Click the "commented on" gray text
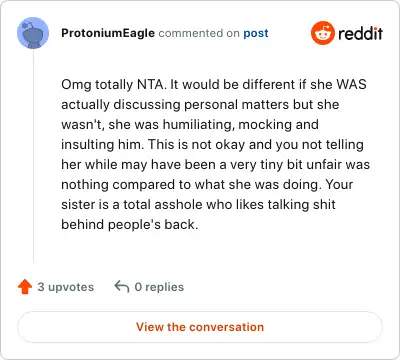The height and width of the screenshot is (360, 400). [x=199, y=33]
